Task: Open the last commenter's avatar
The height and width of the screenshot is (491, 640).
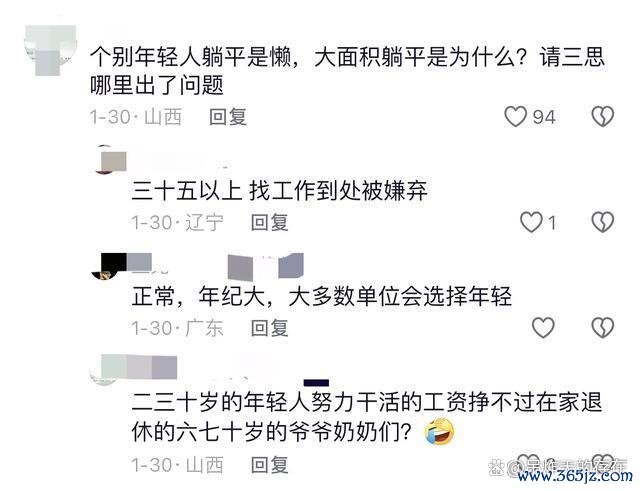Action: [106, 370]
